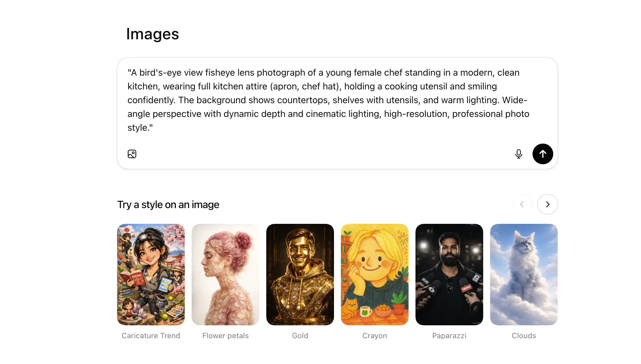
Task: Click the "Flower petals" text label
Action: coord(226,336)
